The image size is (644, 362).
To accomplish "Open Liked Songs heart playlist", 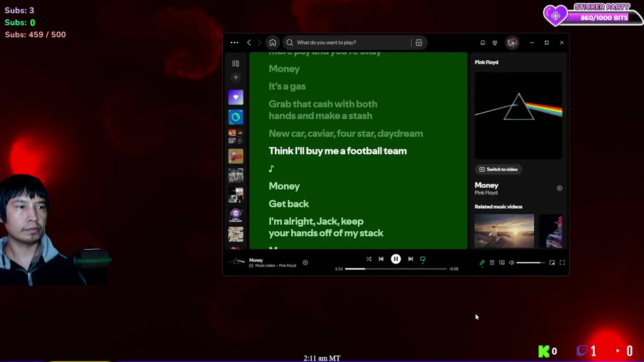I will pyautogui.click(x=235, y=97).
